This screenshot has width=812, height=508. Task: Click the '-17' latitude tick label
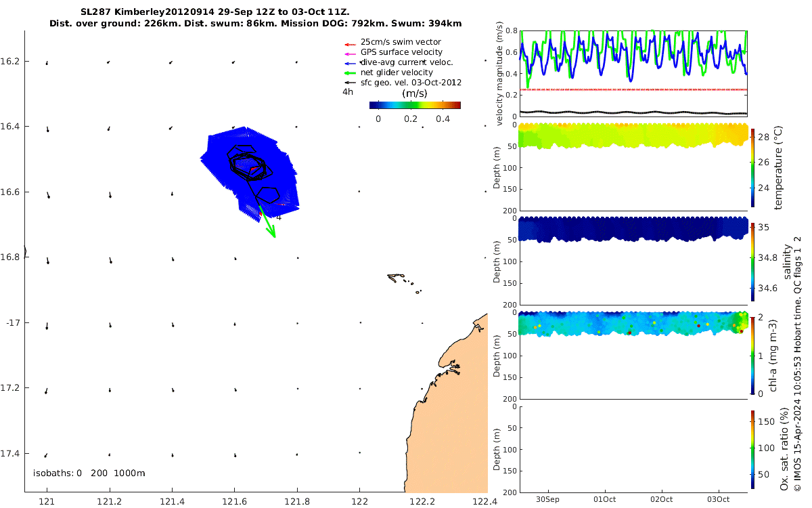[x=13, y=322]
